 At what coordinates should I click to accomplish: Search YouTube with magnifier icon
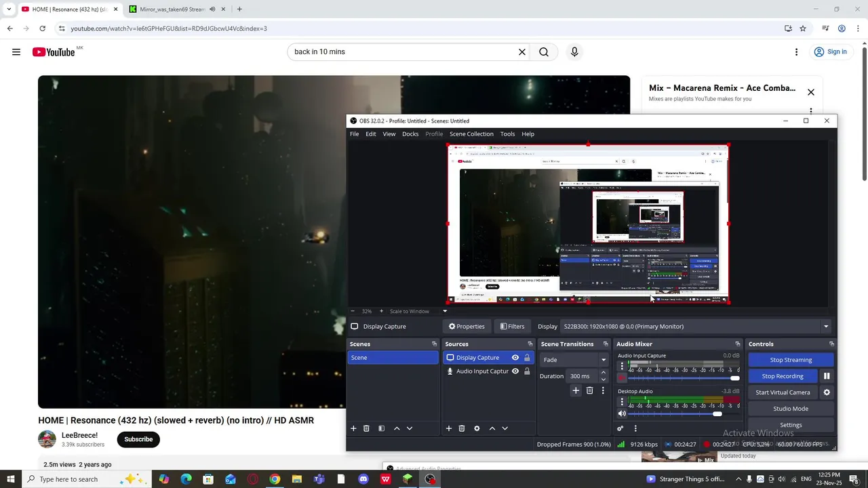point(544,52)
